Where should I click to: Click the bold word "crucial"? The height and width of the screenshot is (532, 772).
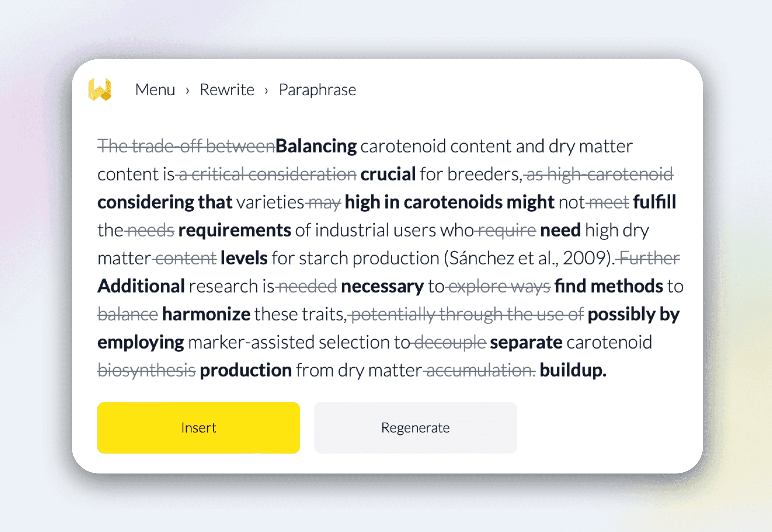(388, 174)
